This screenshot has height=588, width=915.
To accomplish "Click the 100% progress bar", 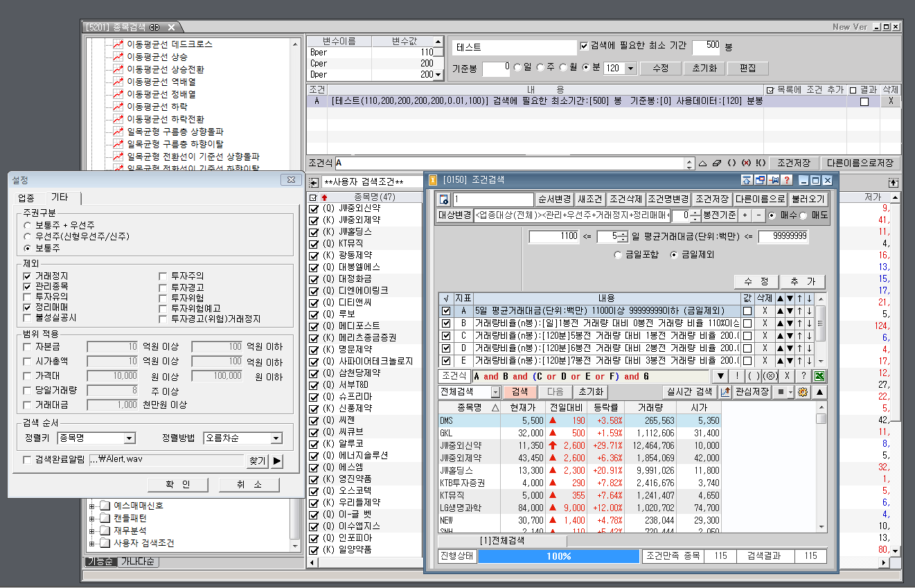I will click(559, 556).
